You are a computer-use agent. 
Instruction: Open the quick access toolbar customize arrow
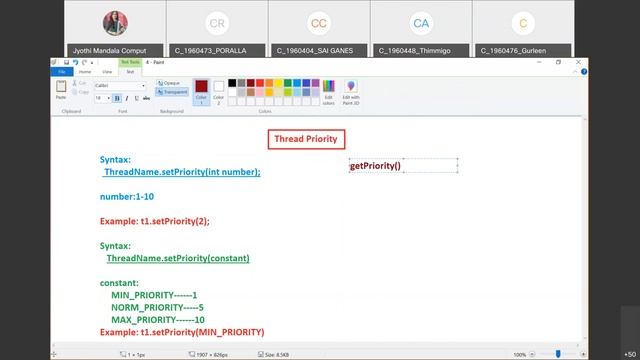tap(92, 63)
